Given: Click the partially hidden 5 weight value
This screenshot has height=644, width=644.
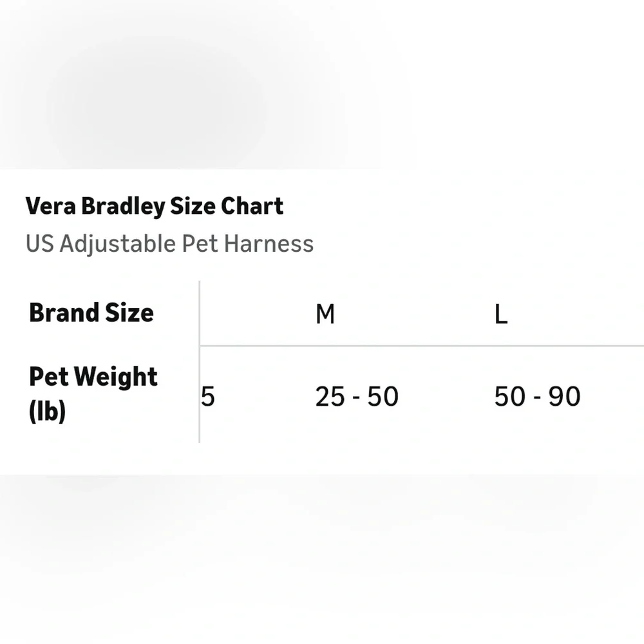Looking at the screenshot, I should pos(208,397).
